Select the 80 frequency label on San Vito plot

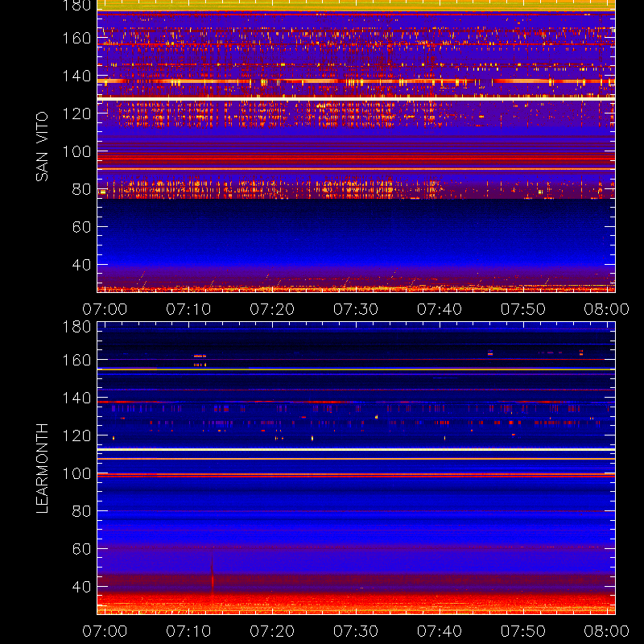pyautogui.click(x=81, y=189)
